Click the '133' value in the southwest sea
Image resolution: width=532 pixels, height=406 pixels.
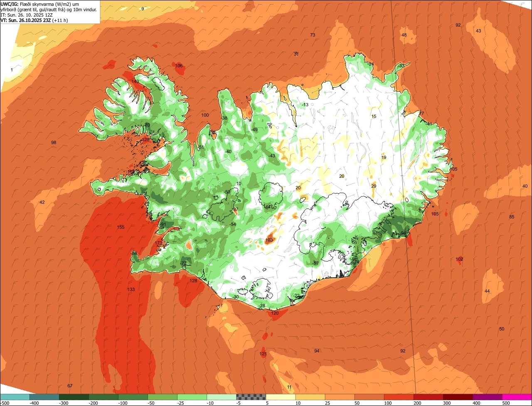tap(131, 289)
